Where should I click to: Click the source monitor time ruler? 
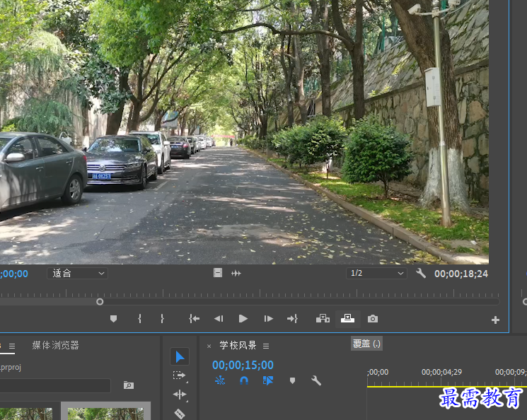[250, 293]
